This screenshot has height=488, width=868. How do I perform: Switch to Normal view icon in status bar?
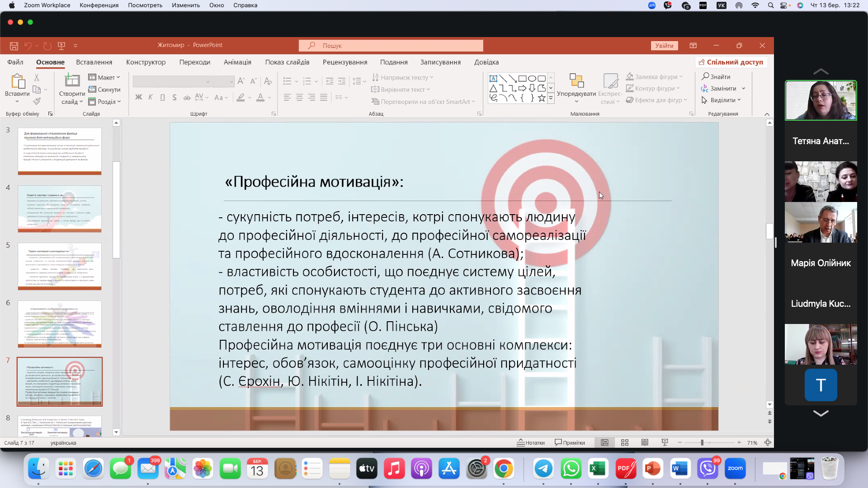point(604,442)
